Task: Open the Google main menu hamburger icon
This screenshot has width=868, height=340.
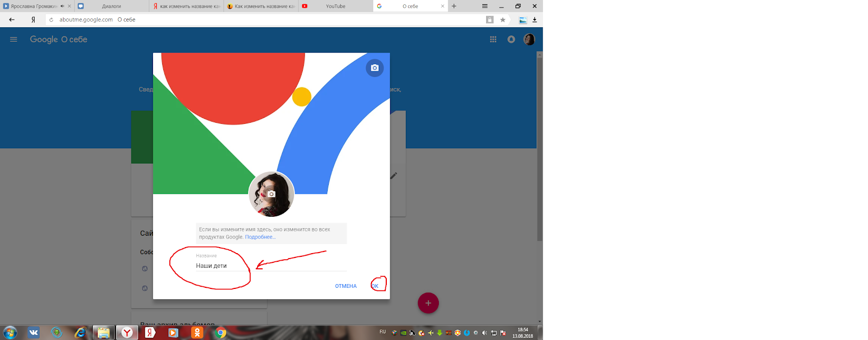Action: tap(14, 39)
